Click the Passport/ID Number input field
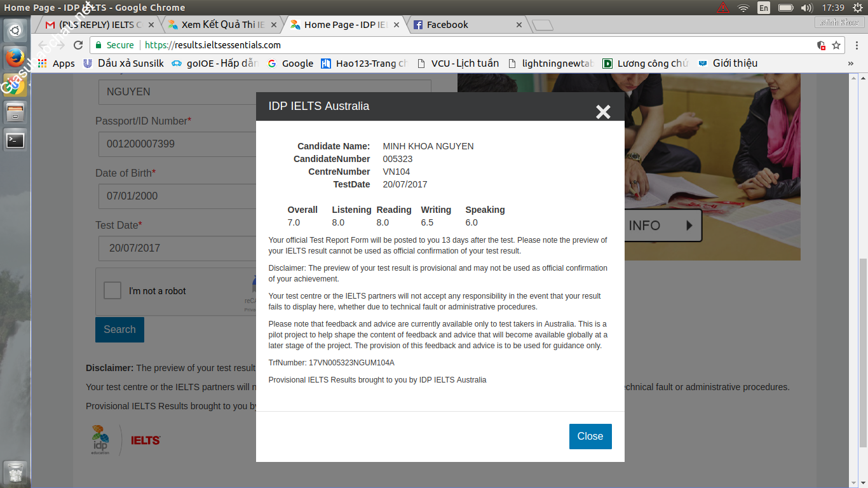This screenshot has height=488, width=868. click(177, 144)
